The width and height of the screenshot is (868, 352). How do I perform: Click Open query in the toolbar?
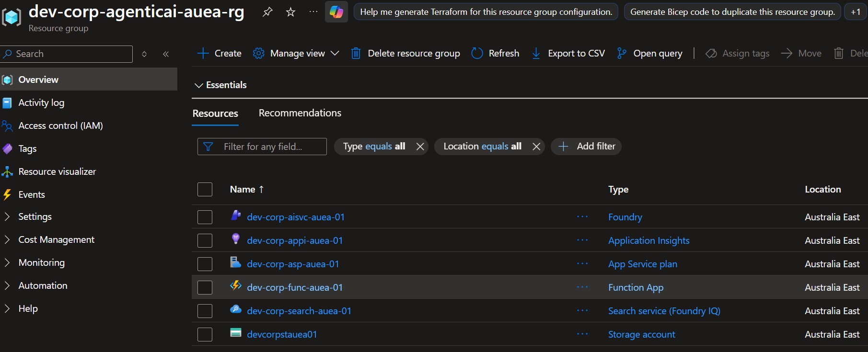649,53
